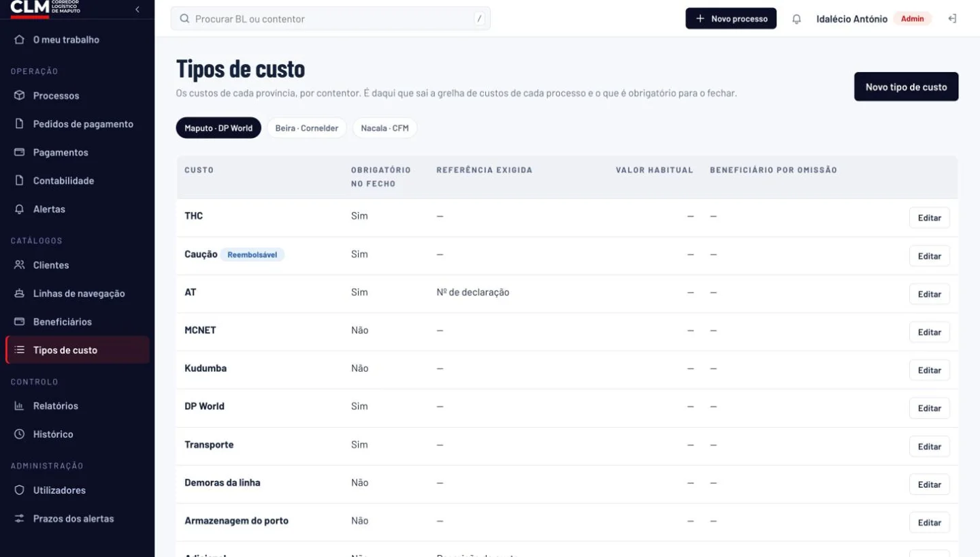
Task: Create a Novo tipo de custo
Action: coord(906,86)
